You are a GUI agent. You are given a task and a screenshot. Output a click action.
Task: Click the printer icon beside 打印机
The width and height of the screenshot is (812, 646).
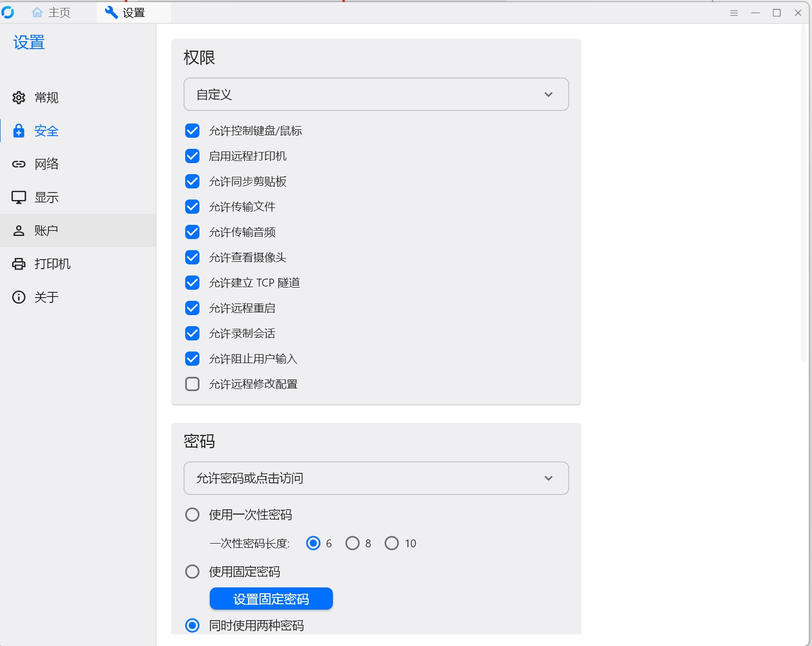pyautogui.click(x=19, y=264)
